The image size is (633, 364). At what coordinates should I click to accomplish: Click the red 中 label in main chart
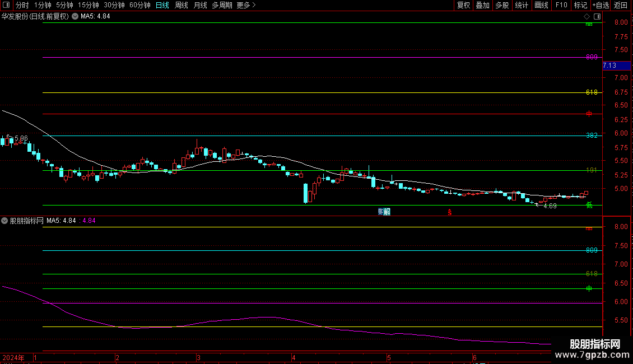pyautogui.click(x=589, y=114)
